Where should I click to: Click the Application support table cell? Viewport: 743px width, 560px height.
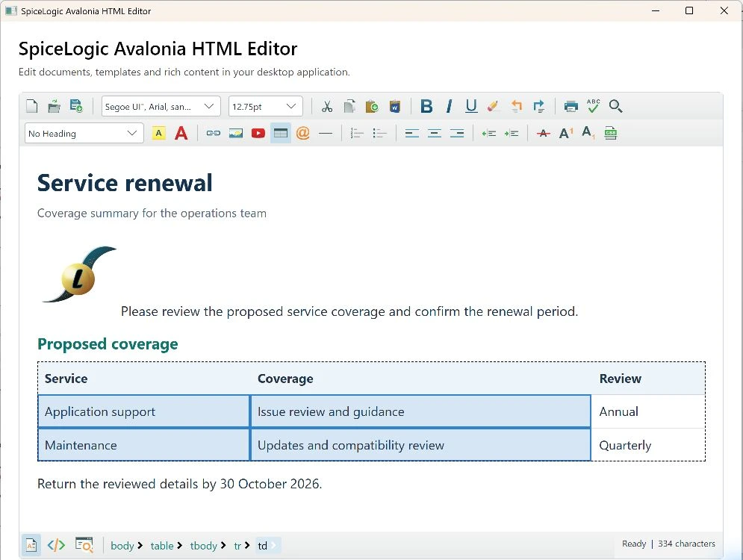(144, 411)
